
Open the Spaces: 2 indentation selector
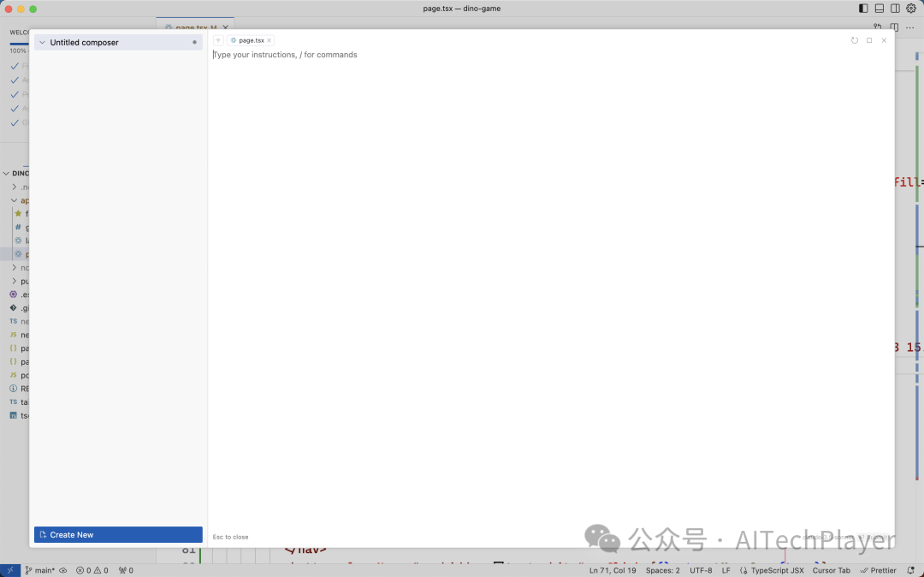point(663,570)
